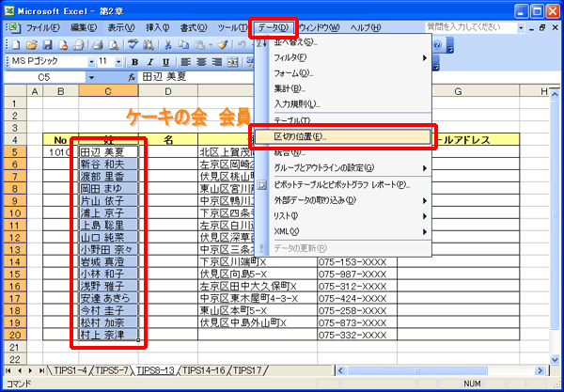Toggle Underline formatting
This screenshot has height=392, width=564.
point(165,62)
